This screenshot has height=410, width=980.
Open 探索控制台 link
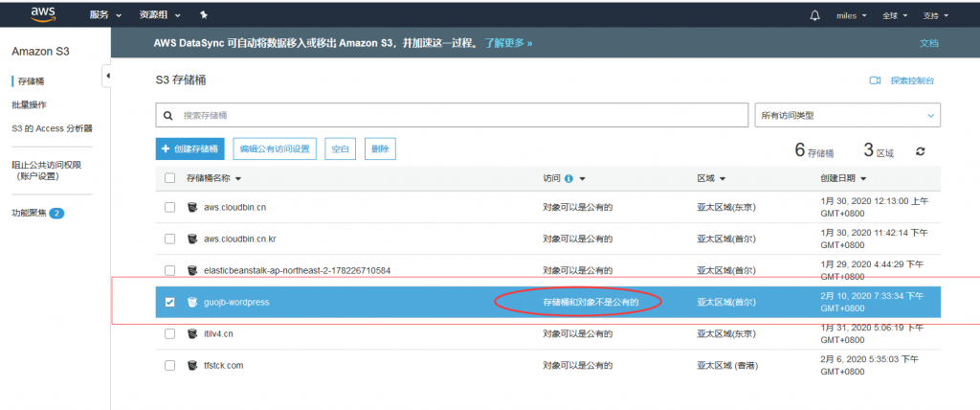click(912, 80)
